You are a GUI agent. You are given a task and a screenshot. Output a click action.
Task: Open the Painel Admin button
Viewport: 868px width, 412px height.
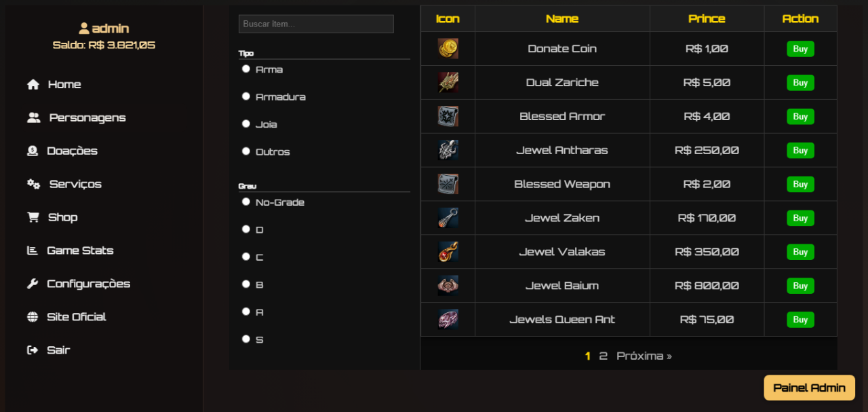tap(810, 388)
